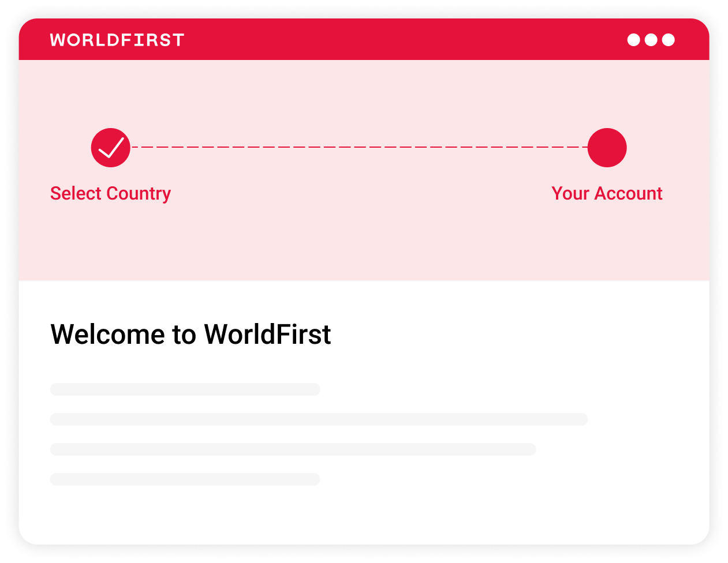The height and width of the screenshot is (563, 728).
Task: Click empty pink space between the step labels
Action: [358, 194]
